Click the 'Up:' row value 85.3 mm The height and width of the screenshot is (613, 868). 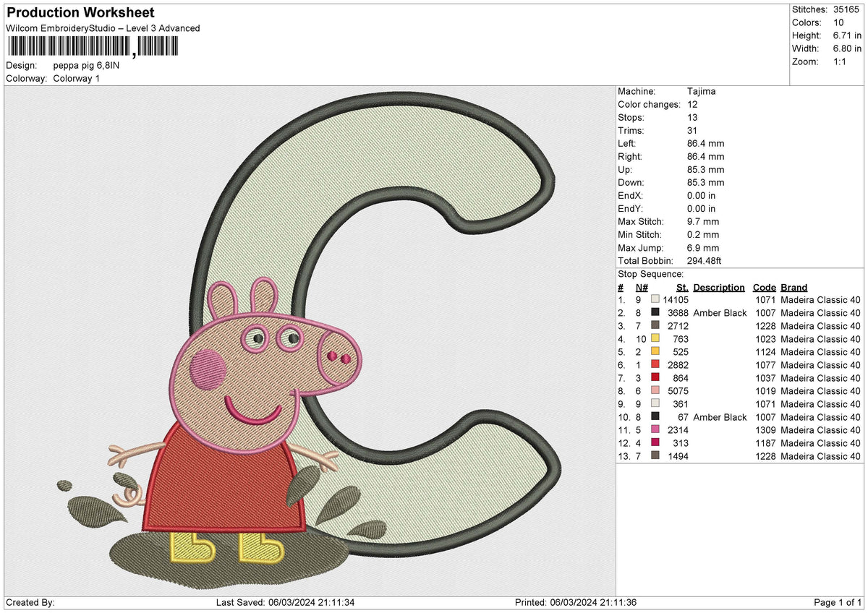pos(706,170)
